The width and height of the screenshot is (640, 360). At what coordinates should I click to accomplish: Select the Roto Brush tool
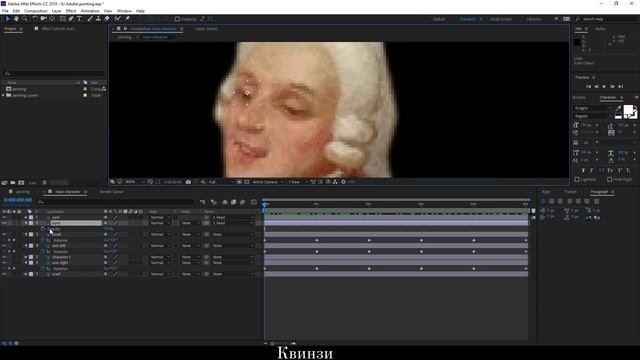pos(118,19)
